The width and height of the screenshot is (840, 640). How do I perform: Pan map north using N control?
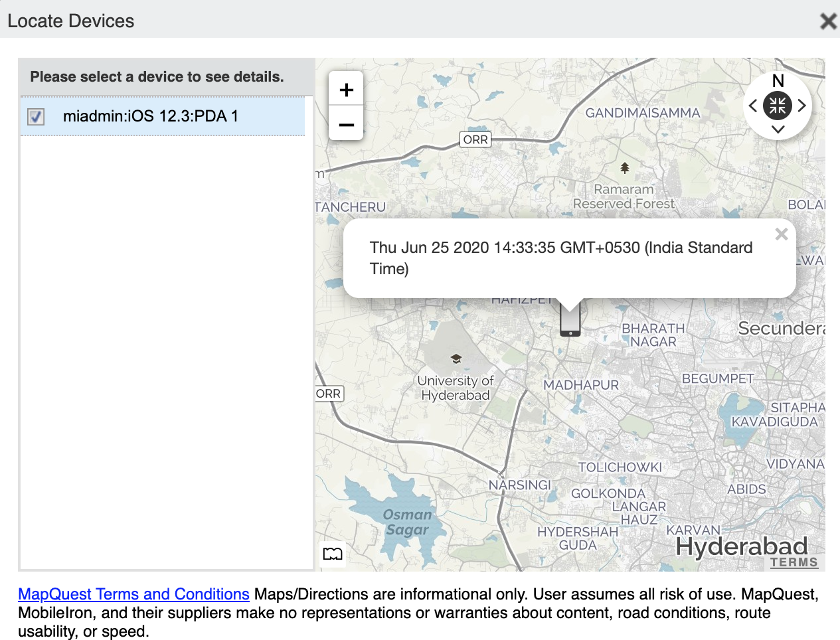[778, 81]
